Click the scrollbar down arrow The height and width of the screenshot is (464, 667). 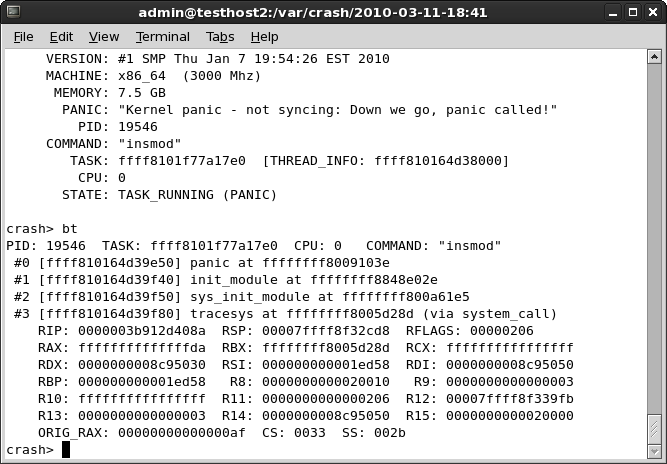[x=653, y=450]
